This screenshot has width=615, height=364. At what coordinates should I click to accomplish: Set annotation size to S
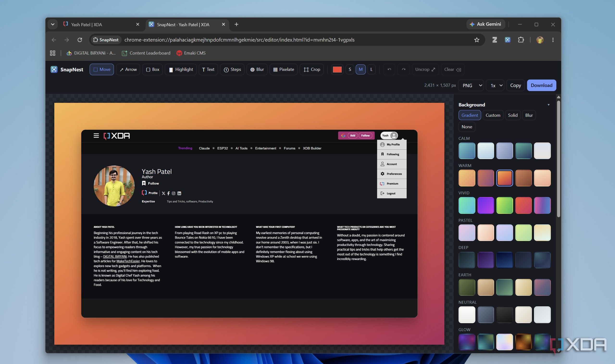click(x=350, y=69)
